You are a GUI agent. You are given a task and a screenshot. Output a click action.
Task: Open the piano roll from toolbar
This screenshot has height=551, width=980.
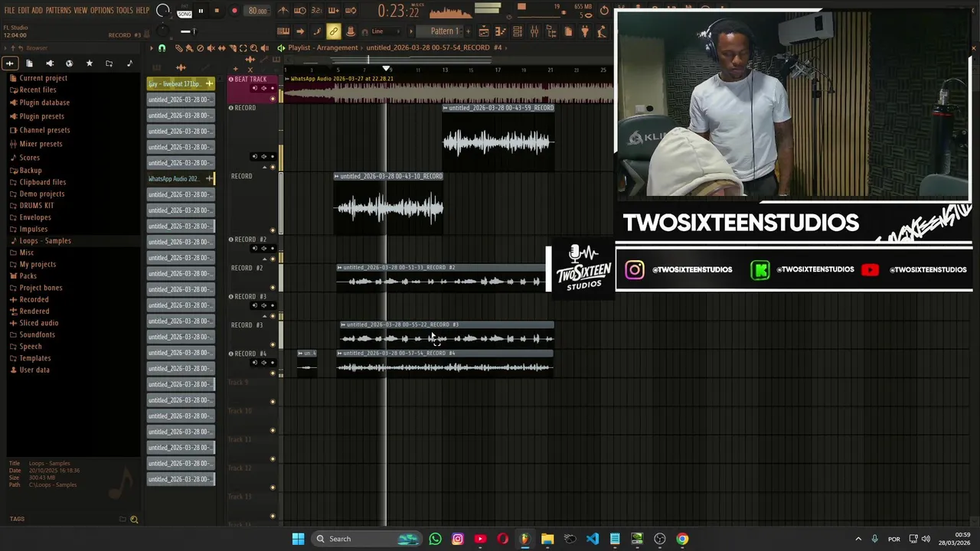pos(500,31)
